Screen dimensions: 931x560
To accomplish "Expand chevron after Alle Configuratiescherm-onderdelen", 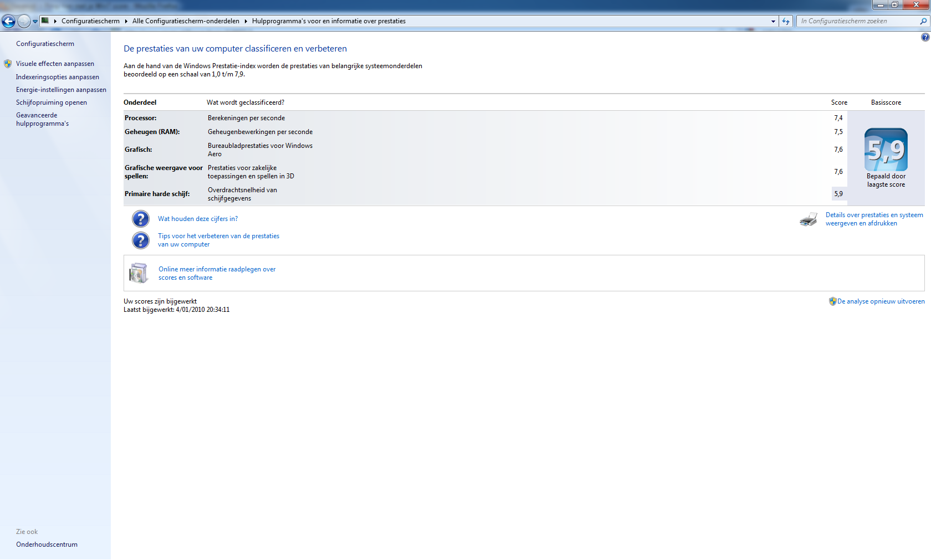I will [x=246, y=21].
